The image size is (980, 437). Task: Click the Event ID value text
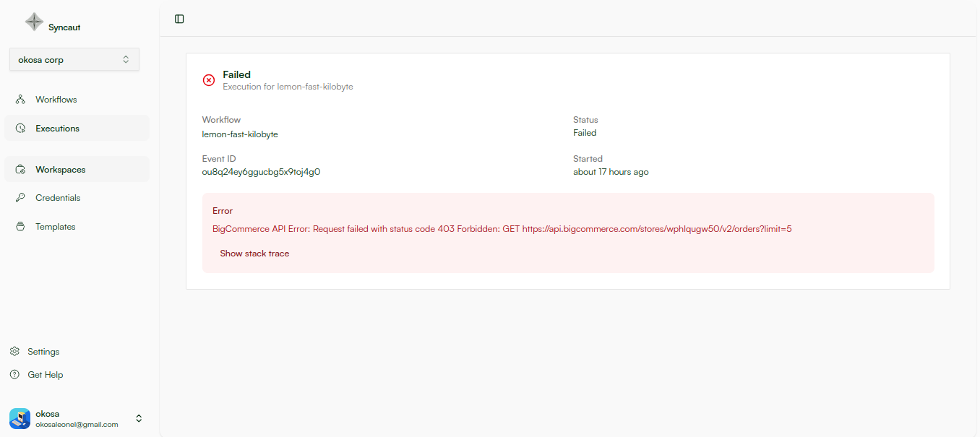tap(261, 172)
